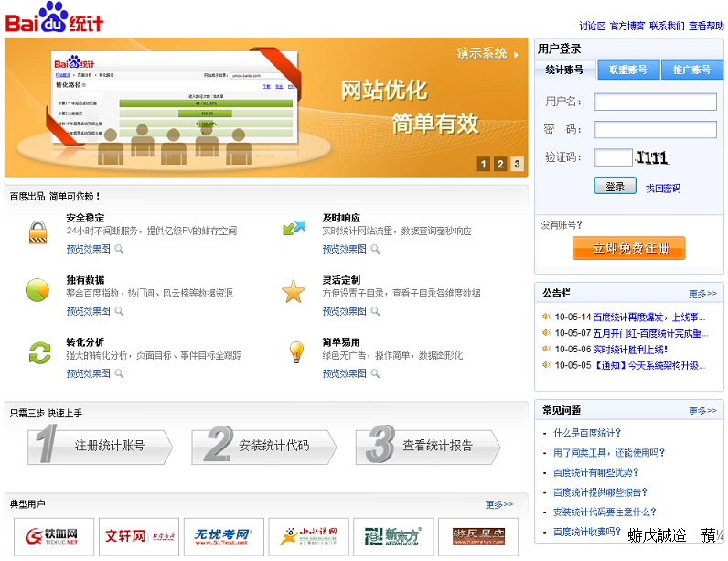The image size is (728, 561).
Task: Click the captcha image to refresh
Action: tap(653, 157)
